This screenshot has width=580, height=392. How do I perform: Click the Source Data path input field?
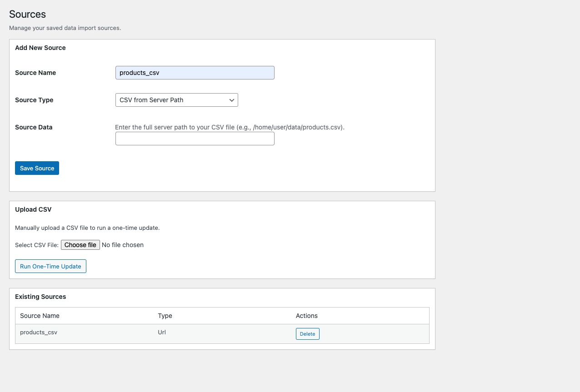[x=195, y=139]
